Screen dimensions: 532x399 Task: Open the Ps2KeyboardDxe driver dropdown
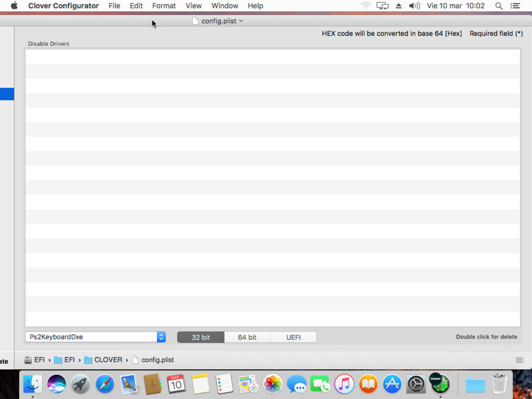(x=95, y=337)
